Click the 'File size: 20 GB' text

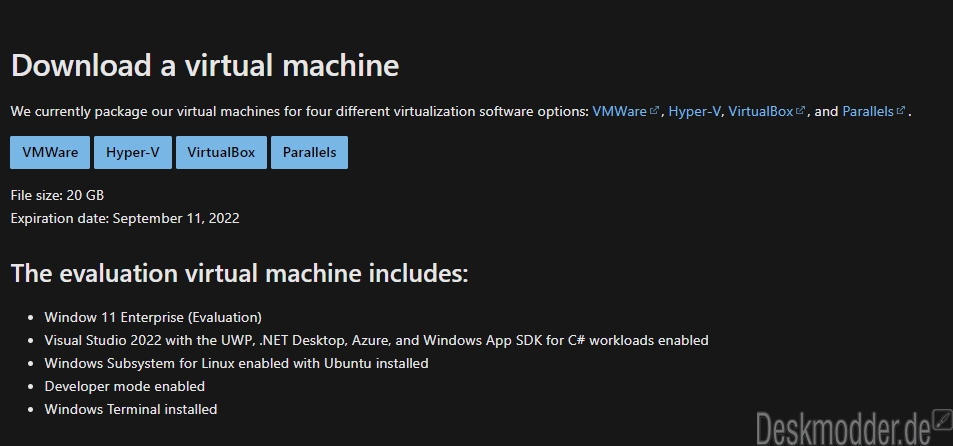(x=57, y=195)
